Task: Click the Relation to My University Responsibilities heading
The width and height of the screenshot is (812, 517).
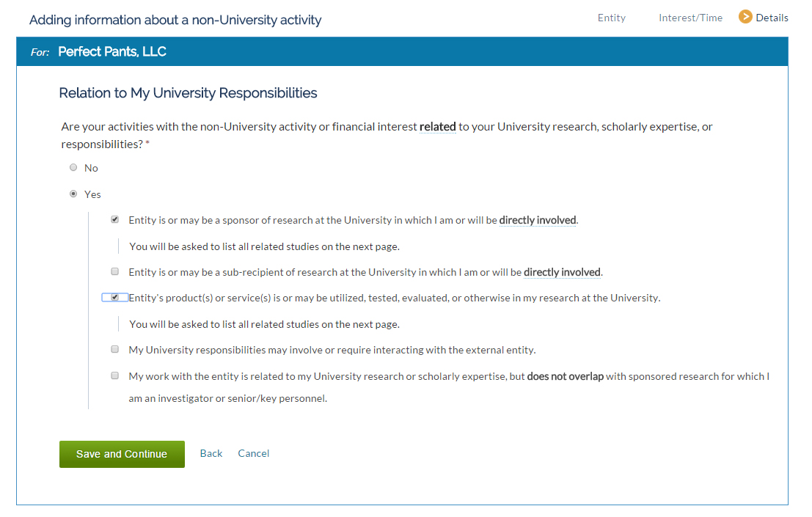Action: pyautogui.click(x=188, y=93)
